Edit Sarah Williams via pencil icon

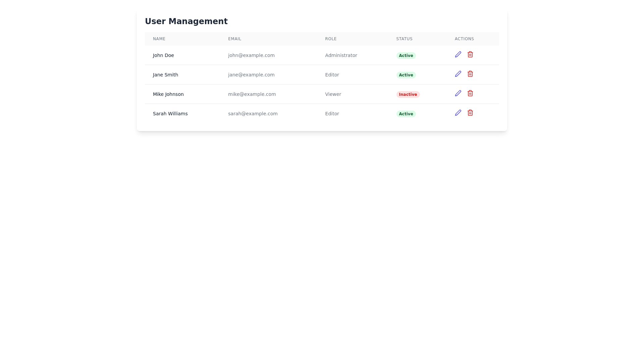tap(458, 113)
